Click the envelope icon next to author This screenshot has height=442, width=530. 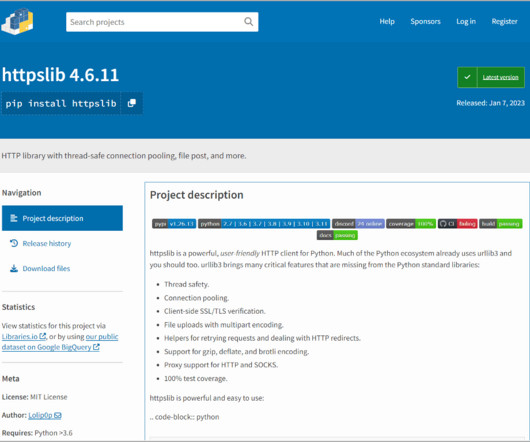click(58, 415)
